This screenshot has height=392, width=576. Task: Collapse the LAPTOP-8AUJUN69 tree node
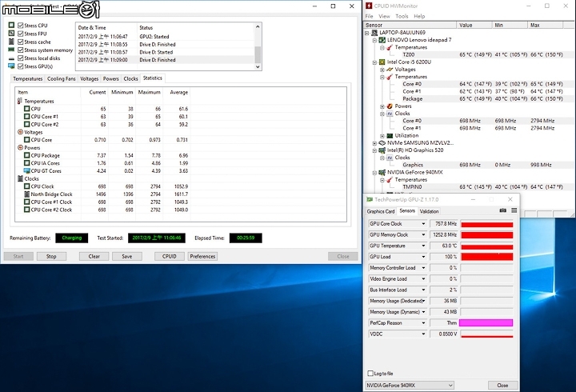point(366,33)
